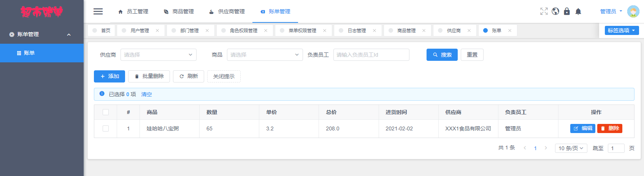The height and width of the screenshot is (176, 644).
Task: Switch to the 供应商管理 top menu
Action: pyautogui.click(x=227, y=12)
